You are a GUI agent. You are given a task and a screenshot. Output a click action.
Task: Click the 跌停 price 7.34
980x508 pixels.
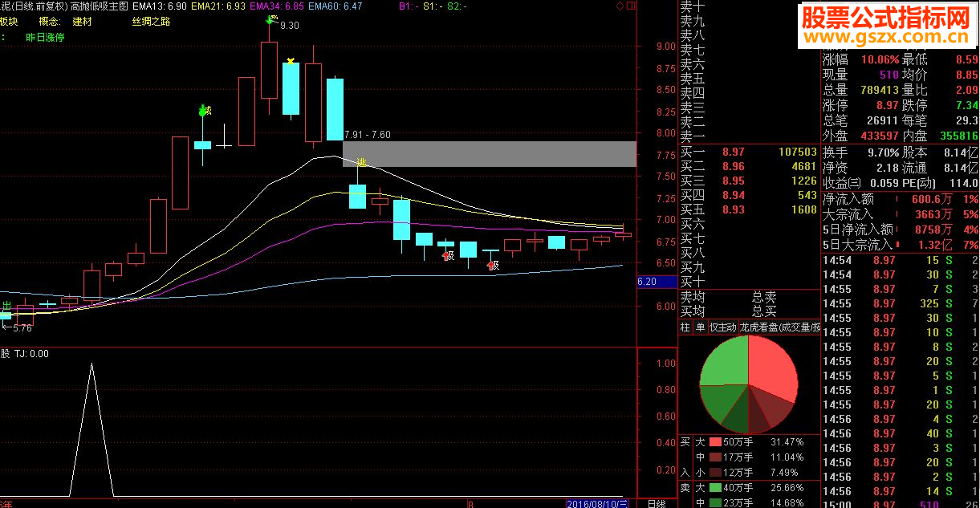967,105
